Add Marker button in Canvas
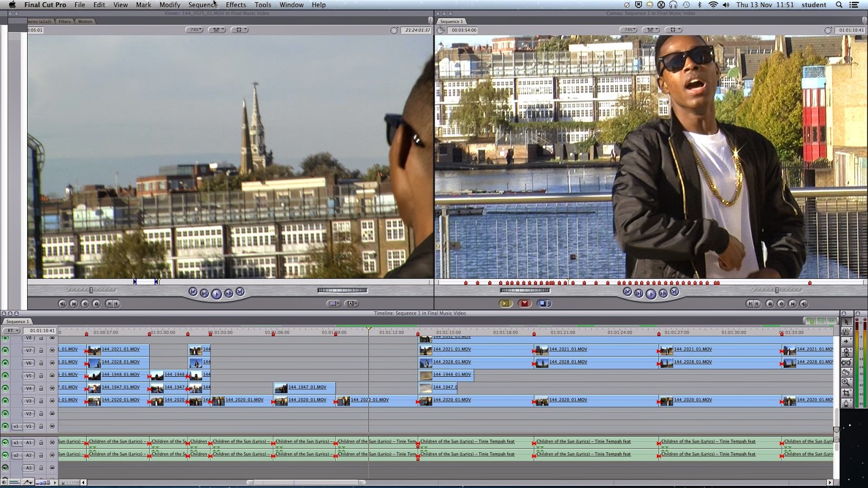This screenshot has height=488, width=868. coord(769,304)
